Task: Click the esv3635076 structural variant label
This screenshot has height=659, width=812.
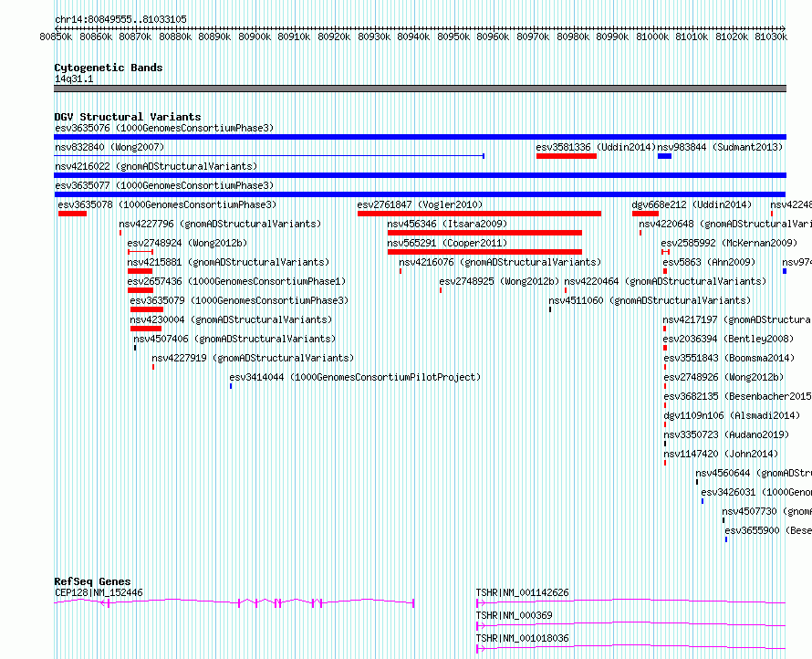Action: tap(164, 128)
